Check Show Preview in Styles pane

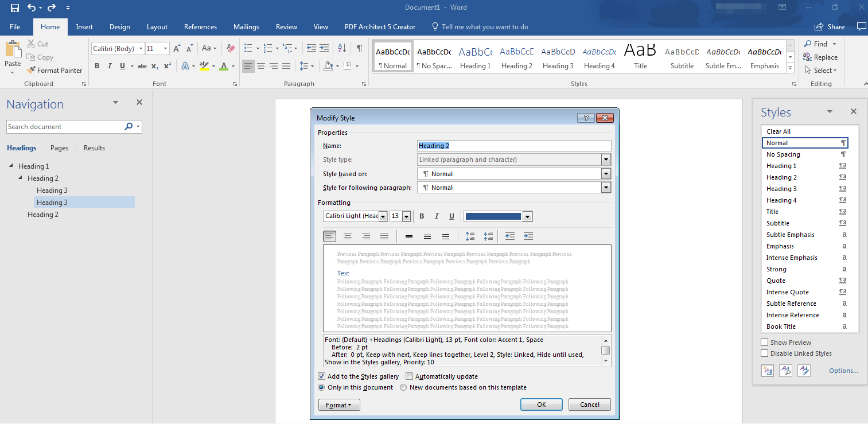point(764,343)
